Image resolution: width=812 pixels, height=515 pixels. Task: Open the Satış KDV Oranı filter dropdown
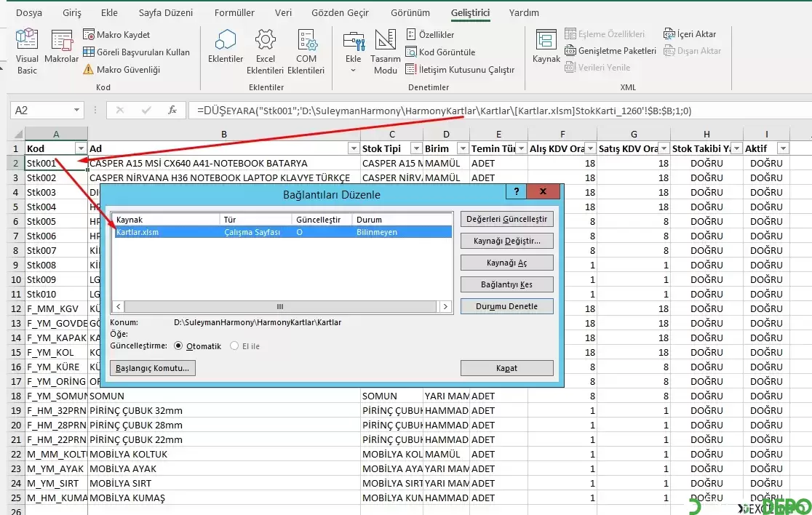pos(664,148)
